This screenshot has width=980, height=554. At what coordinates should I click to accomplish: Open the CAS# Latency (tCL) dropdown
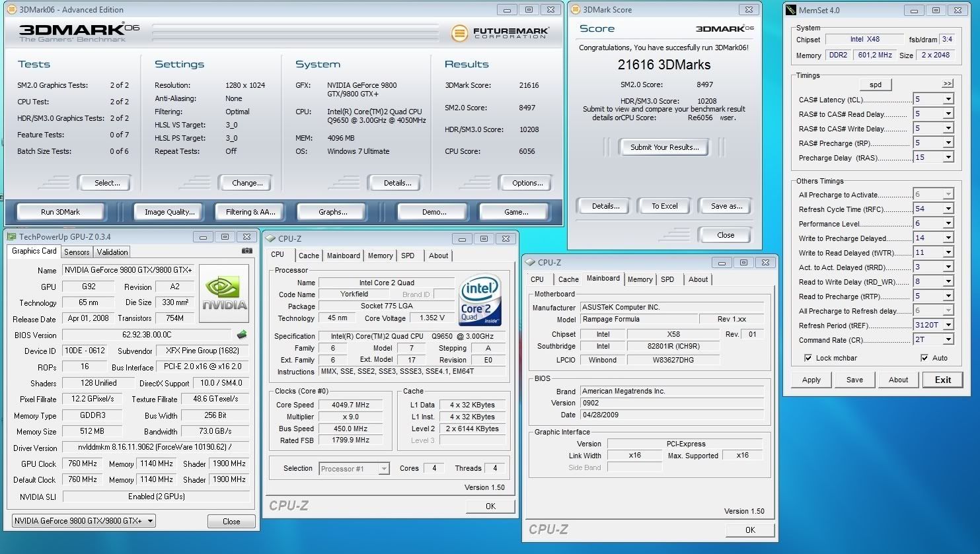948,99
